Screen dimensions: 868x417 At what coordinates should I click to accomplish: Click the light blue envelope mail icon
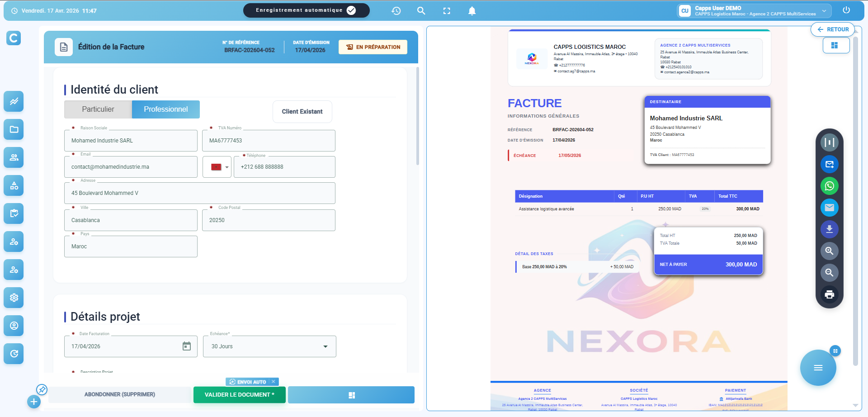830,208
